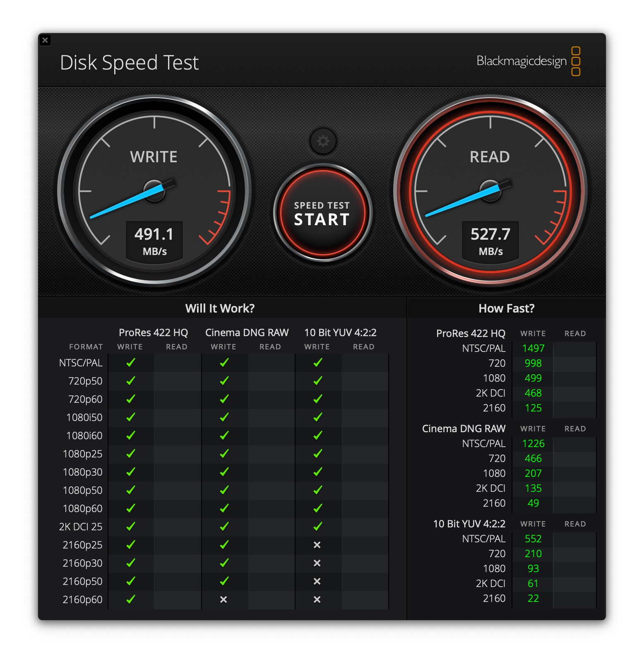Click the 491.1 MB/s write readout

coord(154,241)
